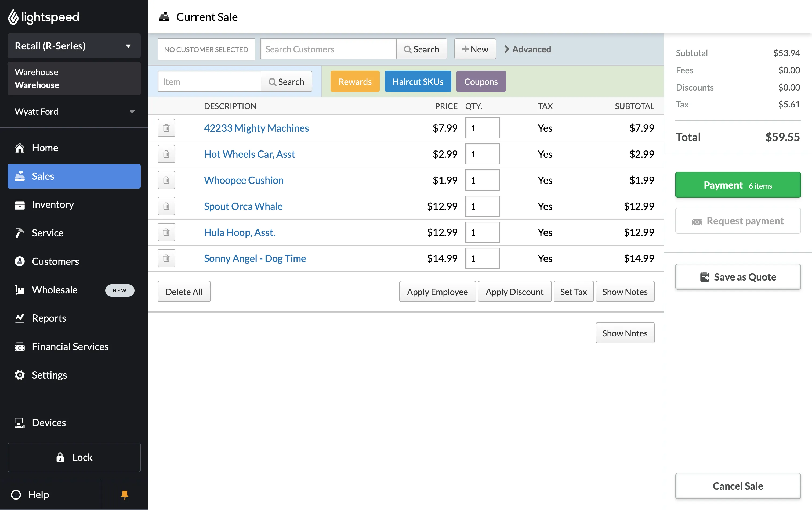Click the purple Coupons button

481,82
